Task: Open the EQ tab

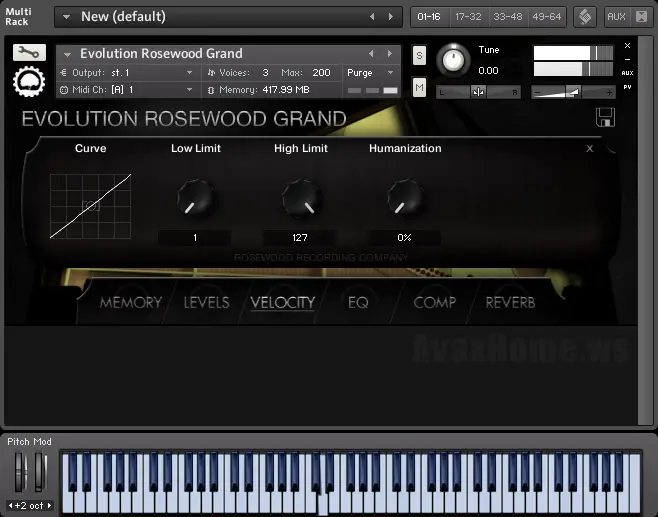Action: click(358, 302)
